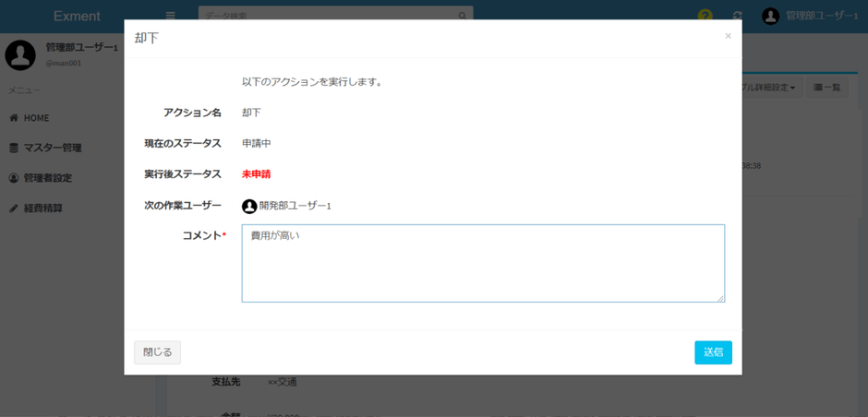Click the search magnifier icon
Viewport: 868px width, 417px height.
pos(463,16)
